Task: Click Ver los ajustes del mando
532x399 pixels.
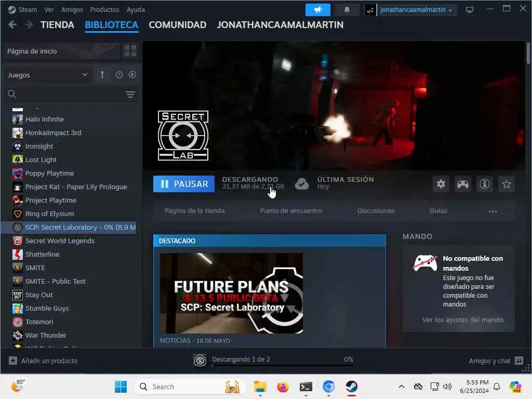Action: (463, 320)
